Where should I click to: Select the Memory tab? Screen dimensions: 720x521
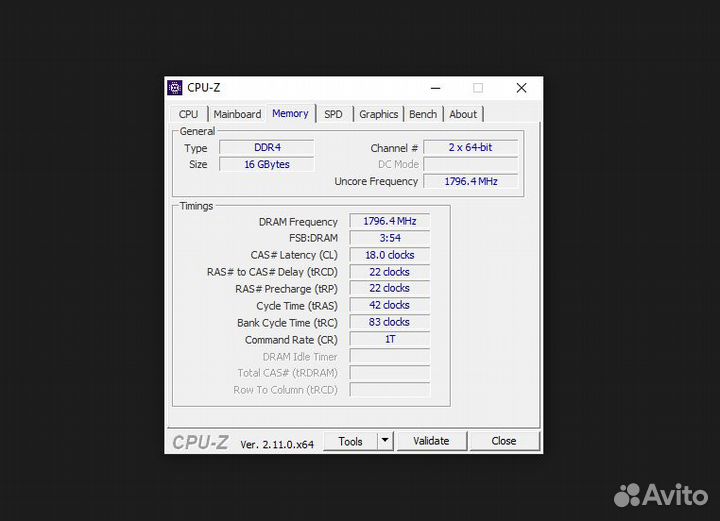click(x=290, y=113)
